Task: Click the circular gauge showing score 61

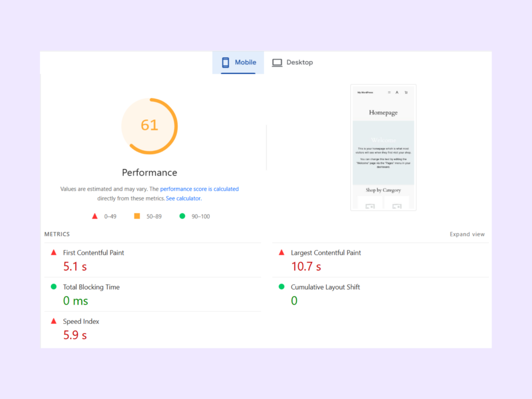Action: pyautogui.click(x=150, y=125)
